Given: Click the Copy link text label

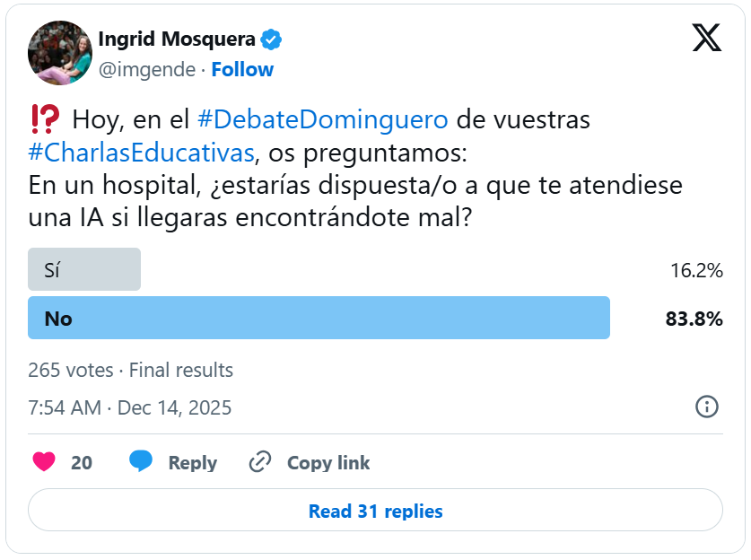Looking at the screenshot, I should (328, 463).
